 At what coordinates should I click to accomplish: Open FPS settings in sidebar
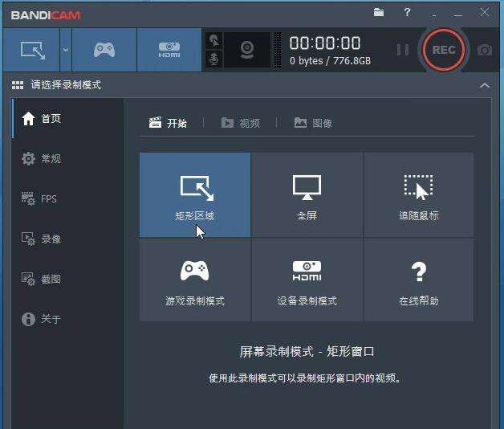coord(67,198)
